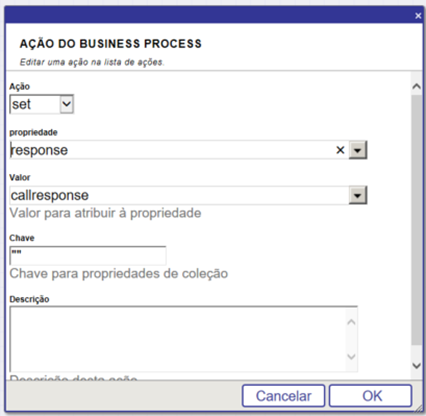Focus the Chave input box
Viewport: 426px width, 416px height.
point(88,256)
